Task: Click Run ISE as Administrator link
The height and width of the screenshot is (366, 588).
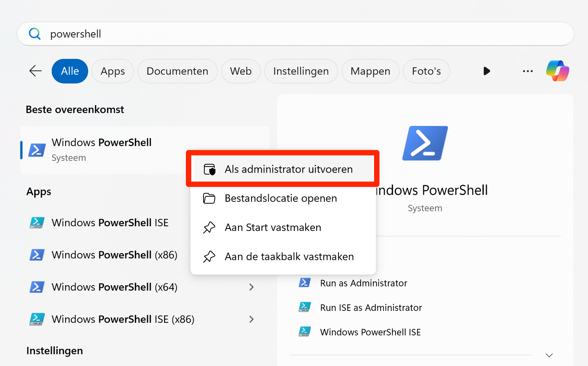Action: coord(371,308)
